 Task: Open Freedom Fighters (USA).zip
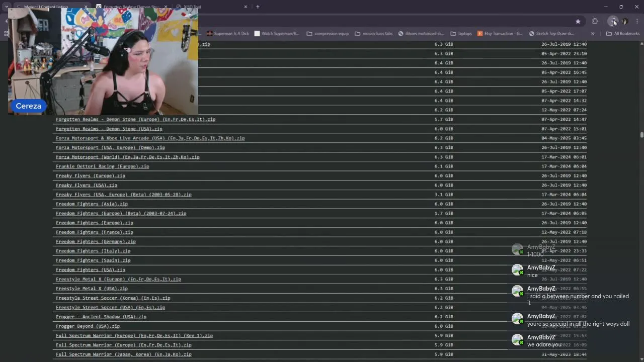point(90,270)
